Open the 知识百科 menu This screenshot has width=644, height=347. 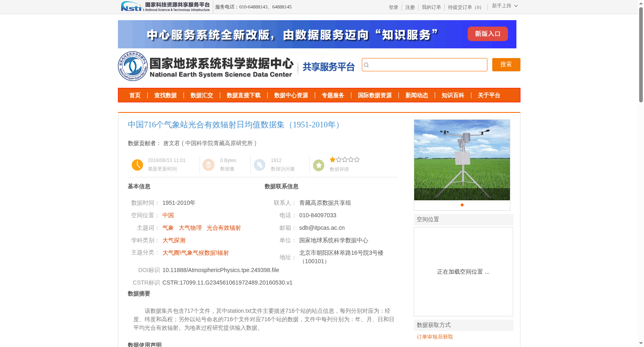[x=453, y=95]
